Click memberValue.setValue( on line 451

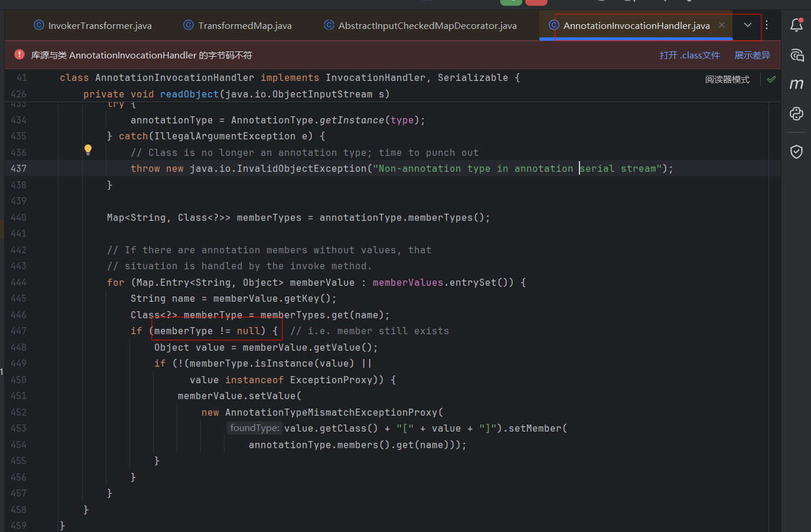click(x=239, y=396)
